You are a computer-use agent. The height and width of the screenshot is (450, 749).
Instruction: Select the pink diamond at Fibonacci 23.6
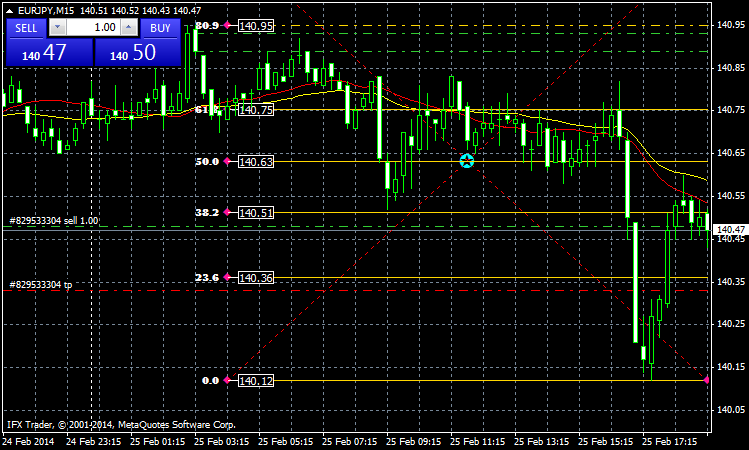[x=228, y=277]
